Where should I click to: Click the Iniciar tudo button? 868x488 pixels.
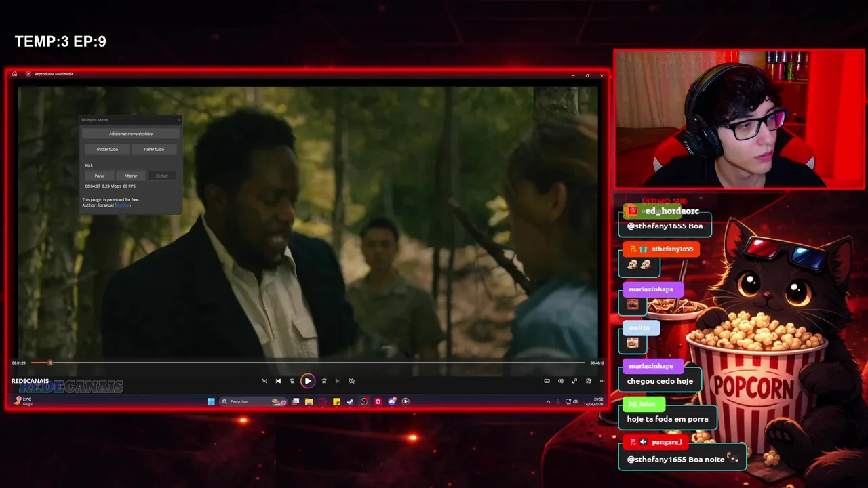107,149
